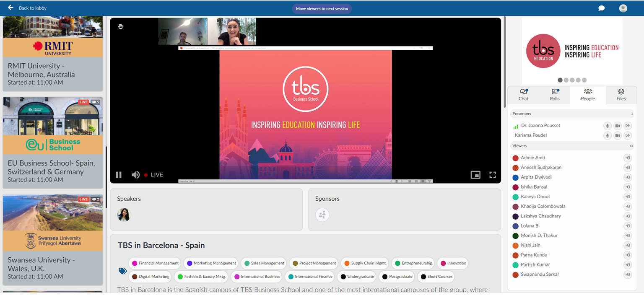The height and width of the screenshot is (295, 644).
Task: Click the Back to lobby link text
Action: [33, 8]
